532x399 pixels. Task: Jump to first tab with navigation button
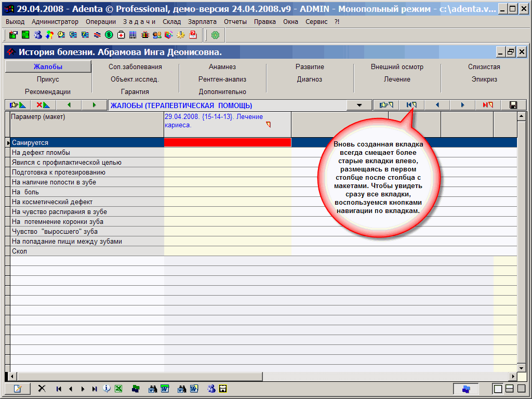(411, 105)
